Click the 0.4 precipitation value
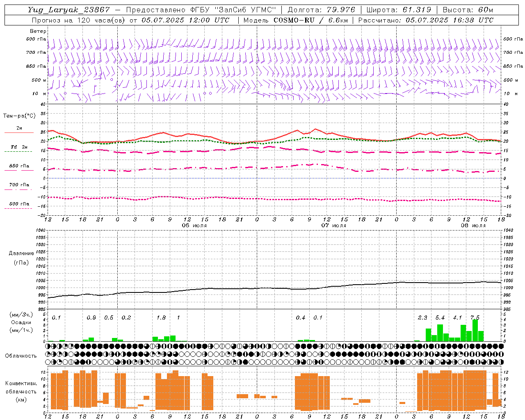 point(301,318)
